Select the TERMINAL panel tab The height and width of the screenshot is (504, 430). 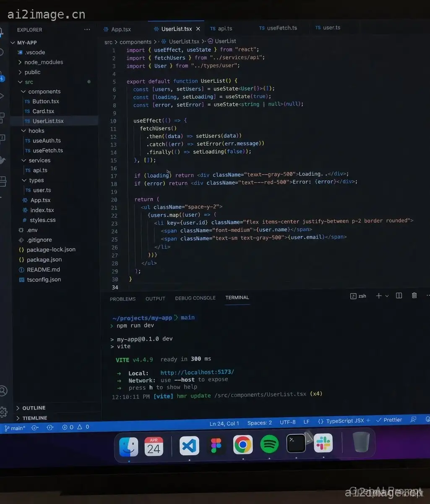click(x=237, y=297)
